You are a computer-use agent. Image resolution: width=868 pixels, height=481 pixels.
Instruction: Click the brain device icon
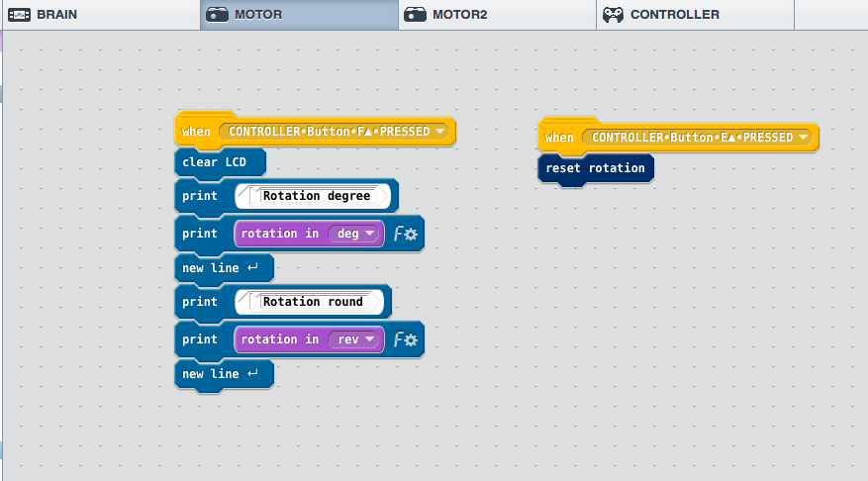pyautogui.click(x=20, y=15)
